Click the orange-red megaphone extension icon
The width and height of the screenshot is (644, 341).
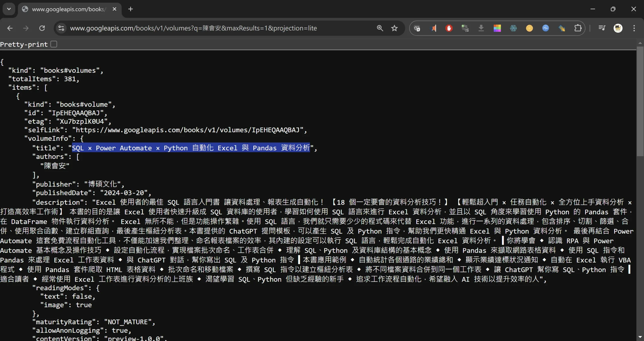click(x=433, y=28)
